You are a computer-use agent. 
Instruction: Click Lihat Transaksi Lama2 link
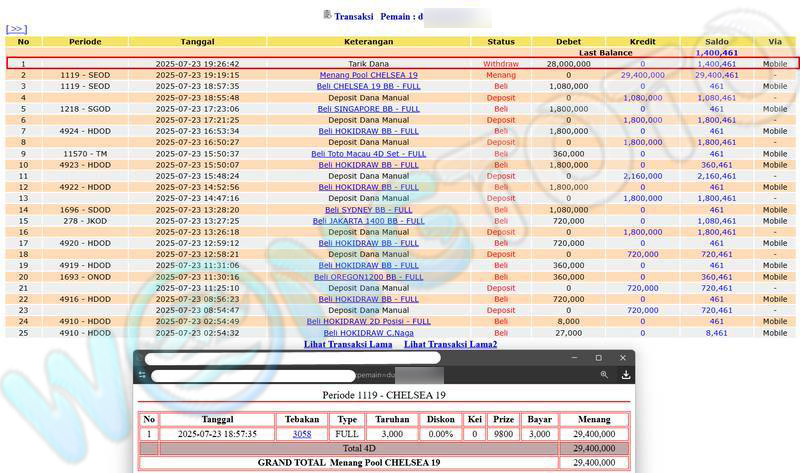(x=450, y=344)
